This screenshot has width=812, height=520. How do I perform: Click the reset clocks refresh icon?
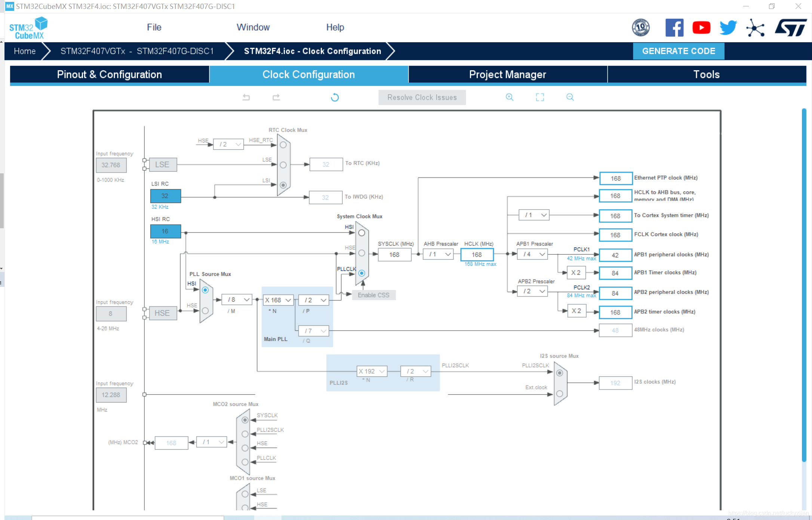(335, 97)
